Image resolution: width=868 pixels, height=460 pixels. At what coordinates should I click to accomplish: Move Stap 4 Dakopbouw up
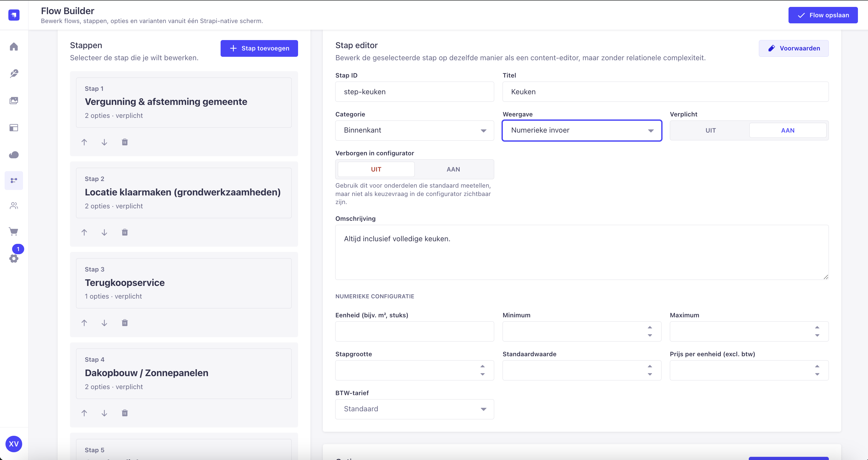(84, 413)
